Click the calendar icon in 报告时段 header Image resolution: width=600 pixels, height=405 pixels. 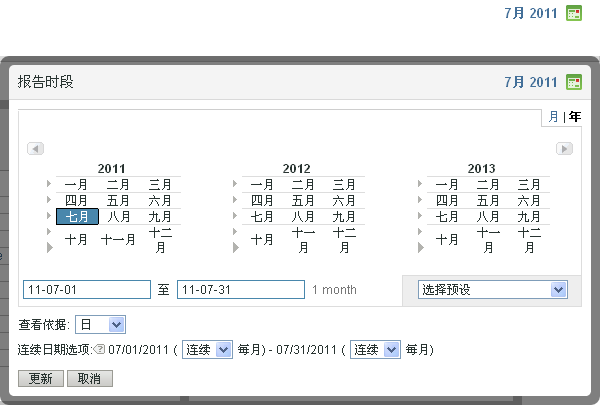(574, 82)
